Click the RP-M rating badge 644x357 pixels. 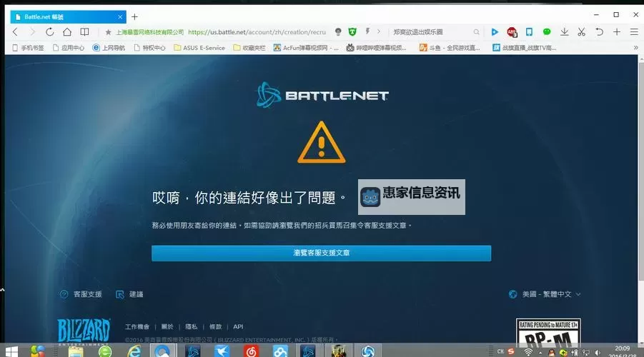pyautogui.click(x=548, y=333)
